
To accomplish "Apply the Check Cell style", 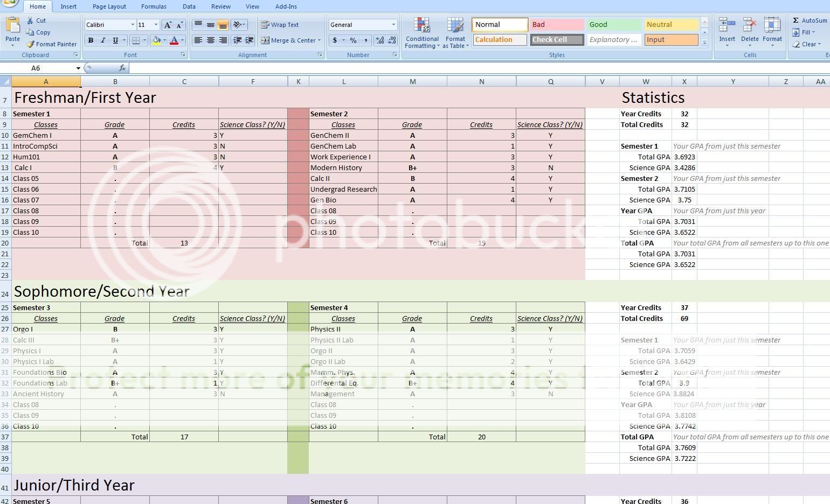I will click(557, 40).
